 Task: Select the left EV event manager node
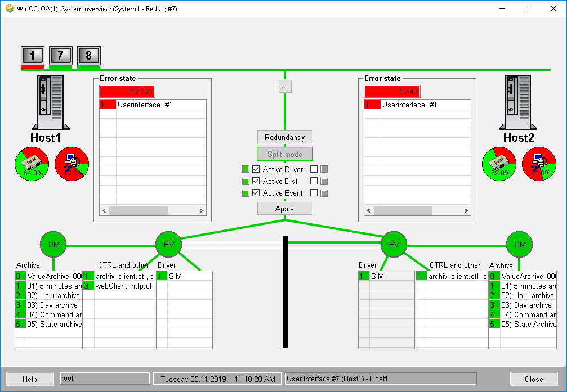click(x=168, y=245)
